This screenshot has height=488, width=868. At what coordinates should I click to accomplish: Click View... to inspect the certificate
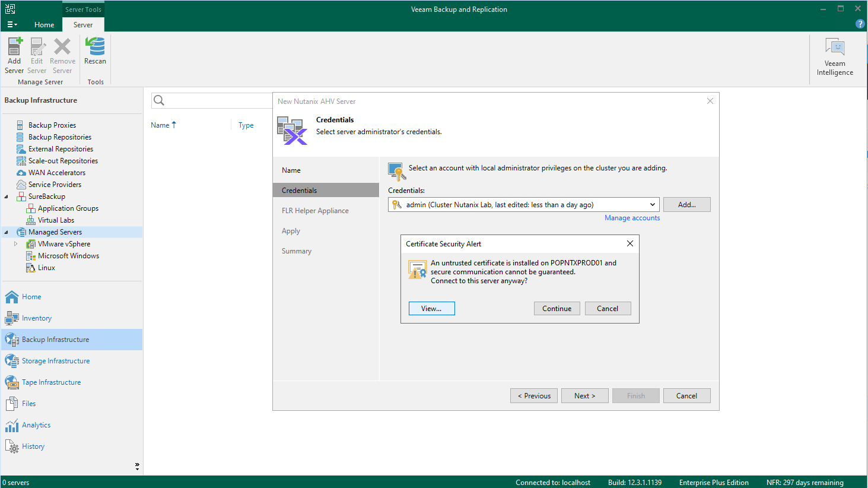click(x=431, y=309)
